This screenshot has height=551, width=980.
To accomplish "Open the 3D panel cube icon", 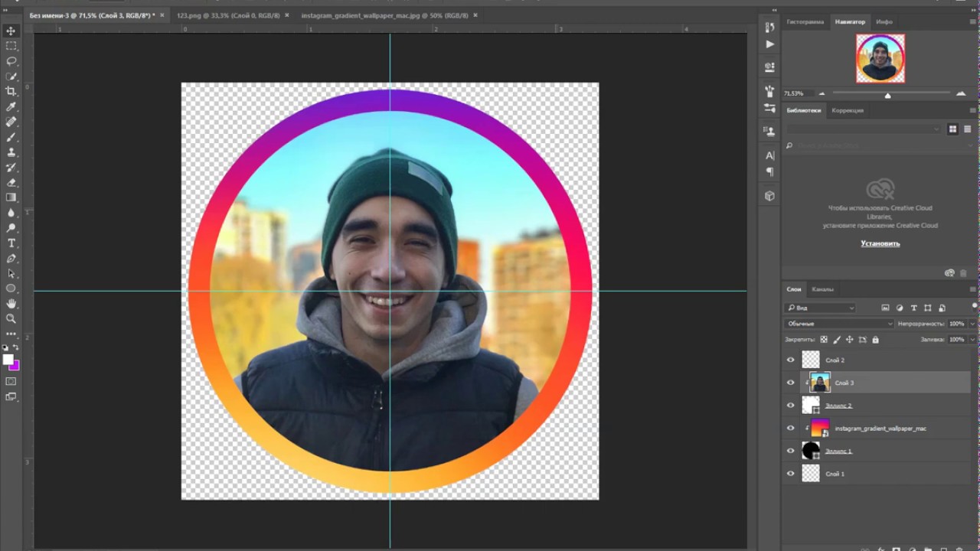I will [x=769, y=196].
